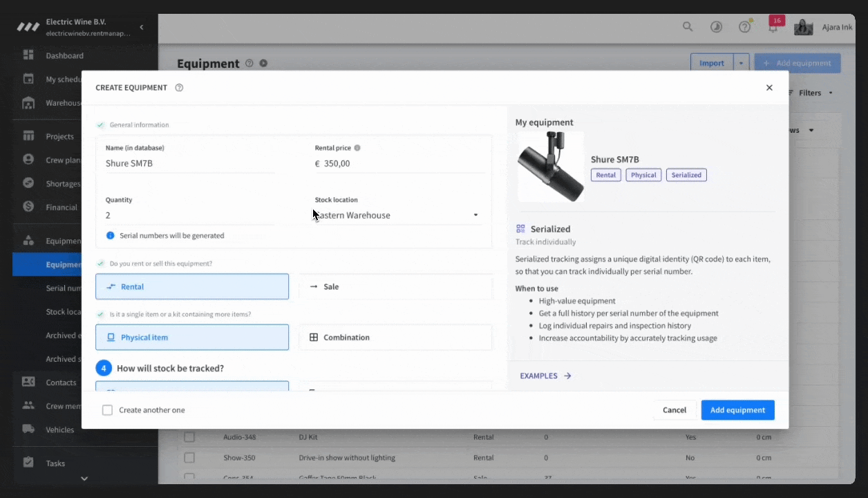
Task: Click the Rental price field showing 350,00
Action: click(x=399, y=163)
